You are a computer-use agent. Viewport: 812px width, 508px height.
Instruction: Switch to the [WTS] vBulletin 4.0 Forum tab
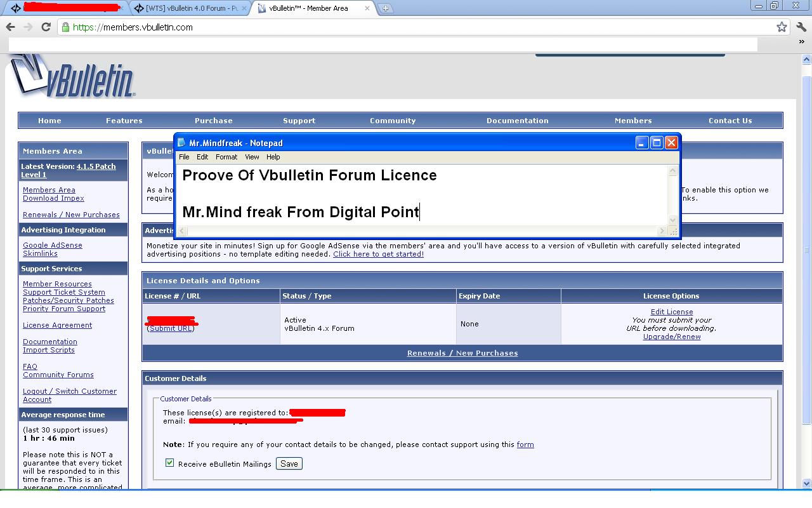[190, 8]
